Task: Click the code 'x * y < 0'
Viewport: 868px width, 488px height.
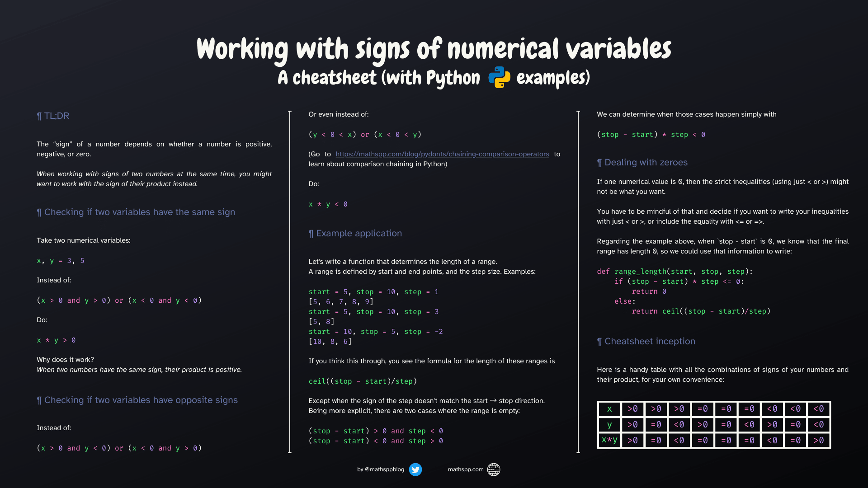Action: pos(328,204)
